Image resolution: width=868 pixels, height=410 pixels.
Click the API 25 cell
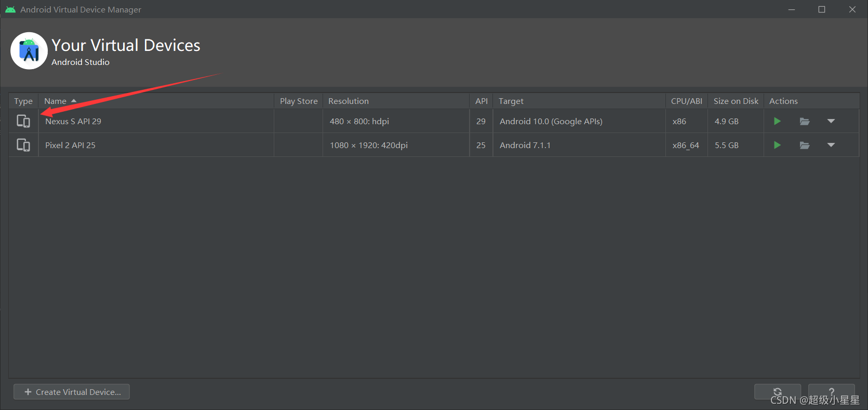[x=481, y=145]
